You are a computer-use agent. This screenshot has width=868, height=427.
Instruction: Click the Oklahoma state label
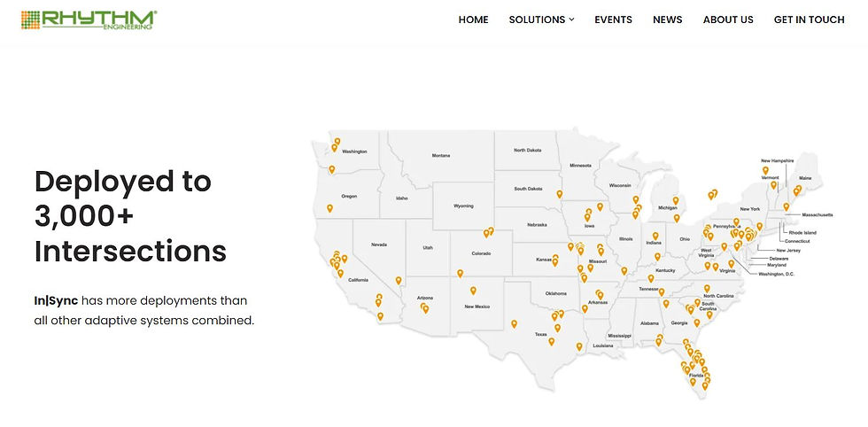556,293
